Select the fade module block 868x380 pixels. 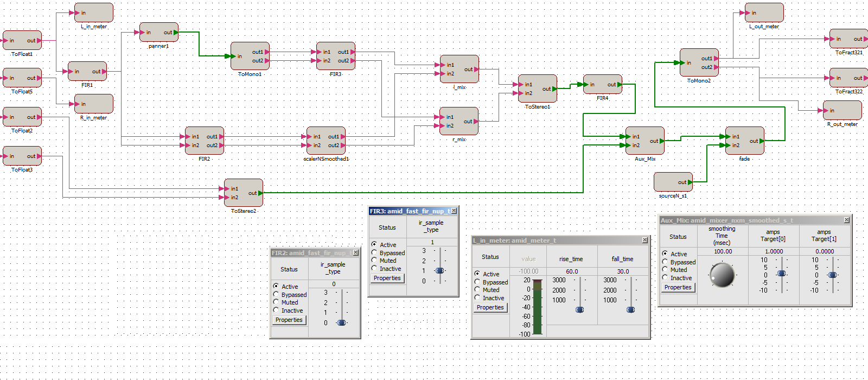(745, 141)
